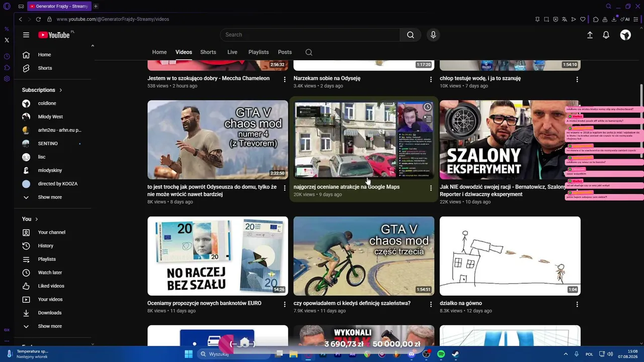Open options for 'Narzekam sobie na Odyseję' video
Image resolution: width=644 pixels, height=362 pixels.
431,79
